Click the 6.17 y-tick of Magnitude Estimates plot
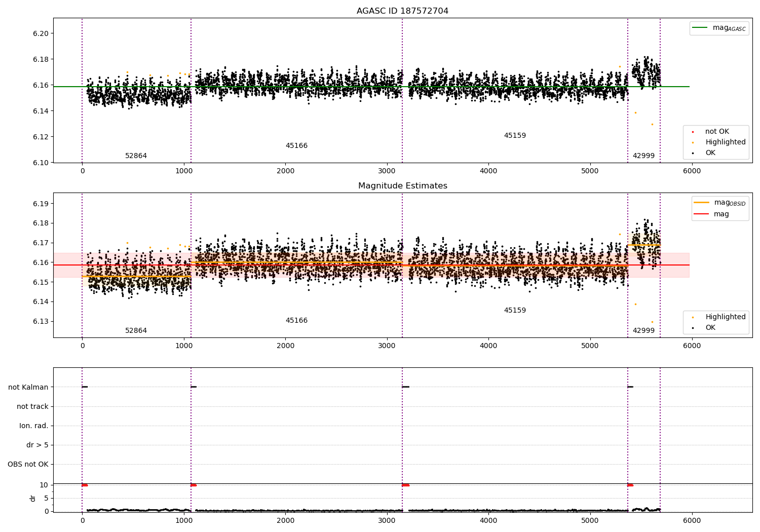The height and width of the screenshot is (532, 760). point(41,243)
